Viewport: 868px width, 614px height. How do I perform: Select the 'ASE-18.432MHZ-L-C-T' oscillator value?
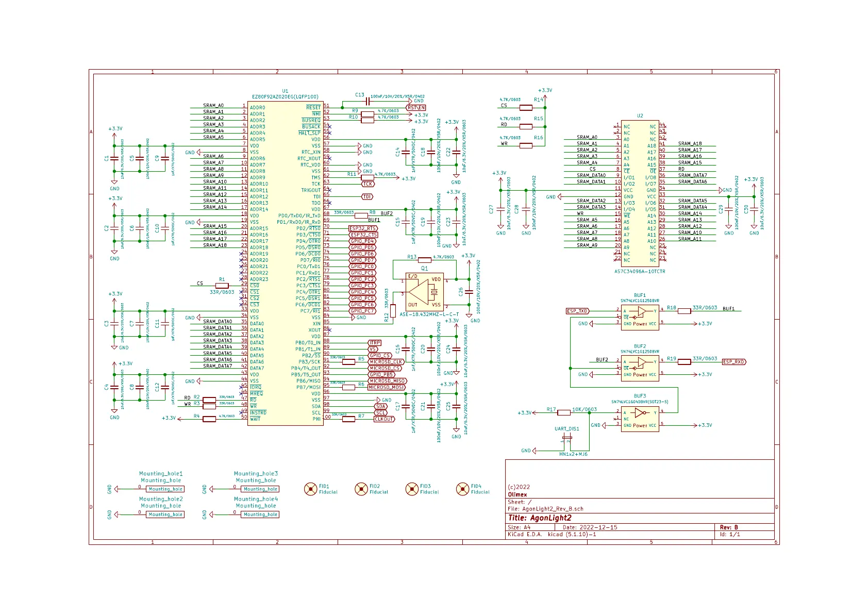(x=429, y=314)
